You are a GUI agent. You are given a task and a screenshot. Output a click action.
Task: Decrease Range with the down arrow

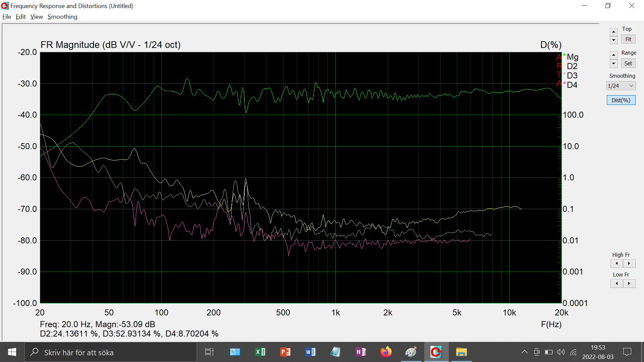[613, 63]
